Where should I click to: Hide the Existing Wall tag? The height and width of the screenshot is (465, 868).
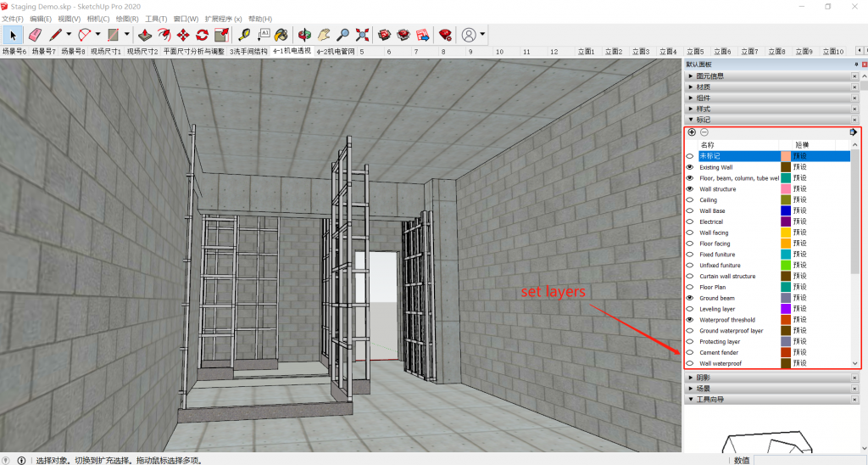click(x=690, y=167)
